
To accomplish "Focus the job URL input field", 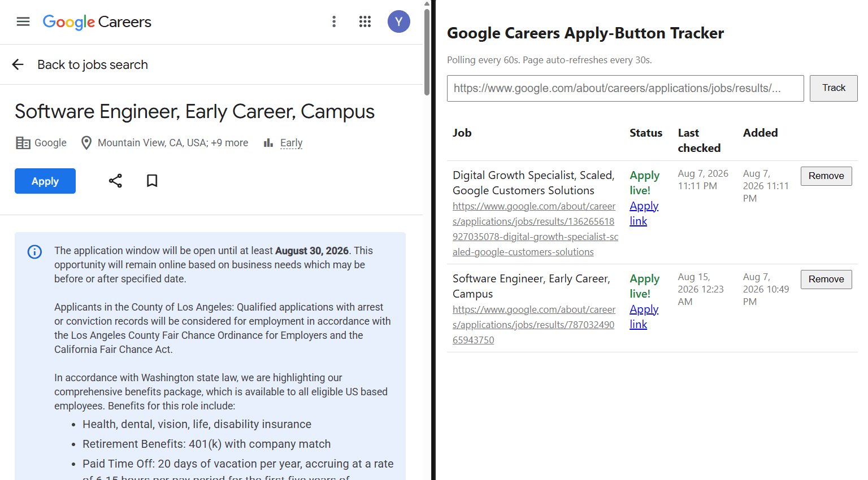I will click(626, 88).
